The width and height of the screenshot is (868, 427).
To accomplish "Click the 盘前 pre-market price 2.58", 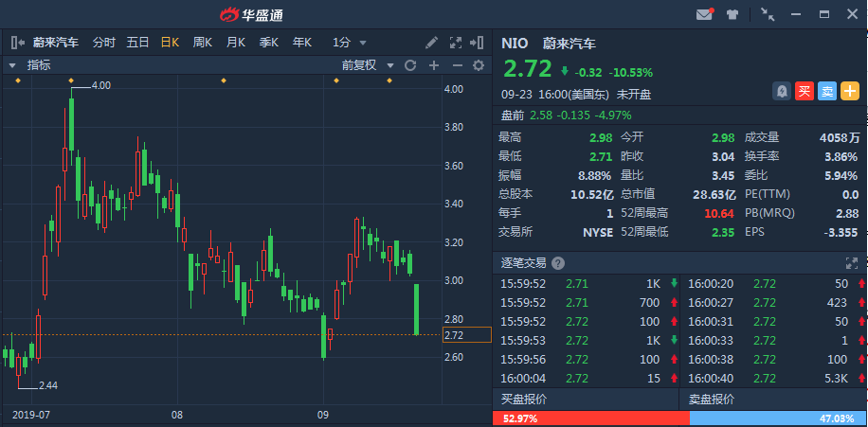I will [x=541, y=116].
